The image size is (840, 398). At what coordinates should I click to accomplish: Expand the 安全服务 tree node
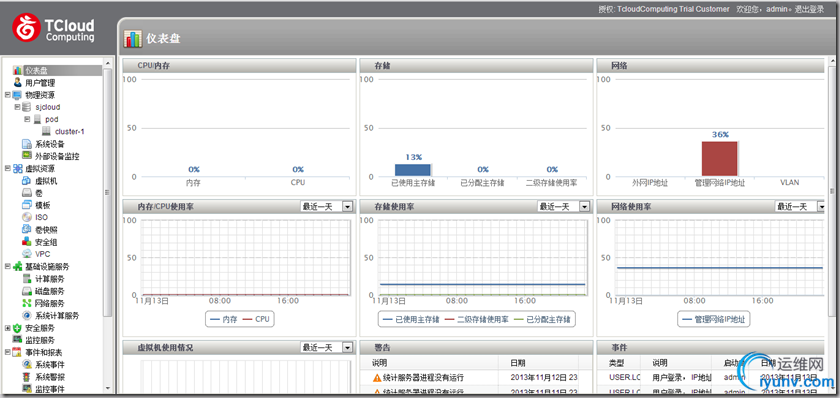coord(8,327)
